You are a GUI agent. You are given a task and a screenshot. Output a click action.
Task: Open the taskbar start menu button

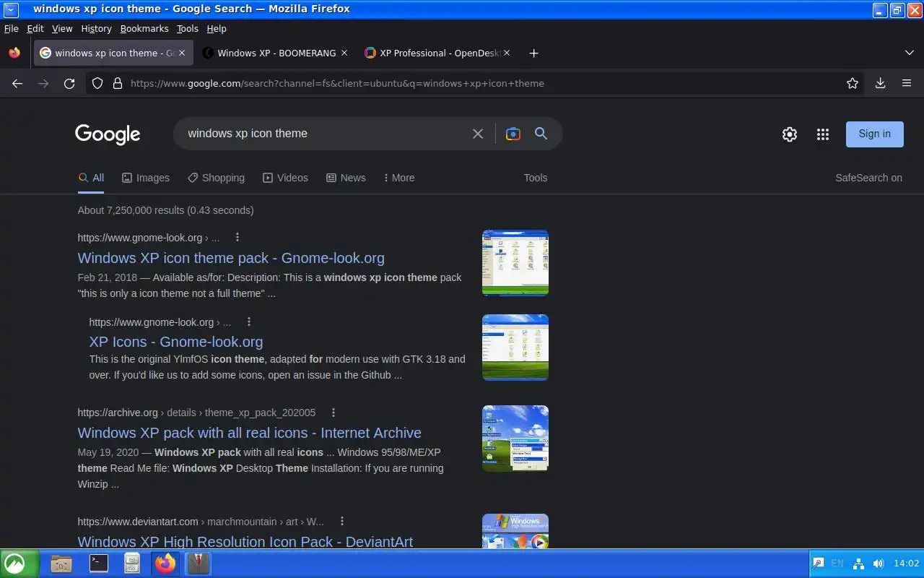tap(17, 564)
